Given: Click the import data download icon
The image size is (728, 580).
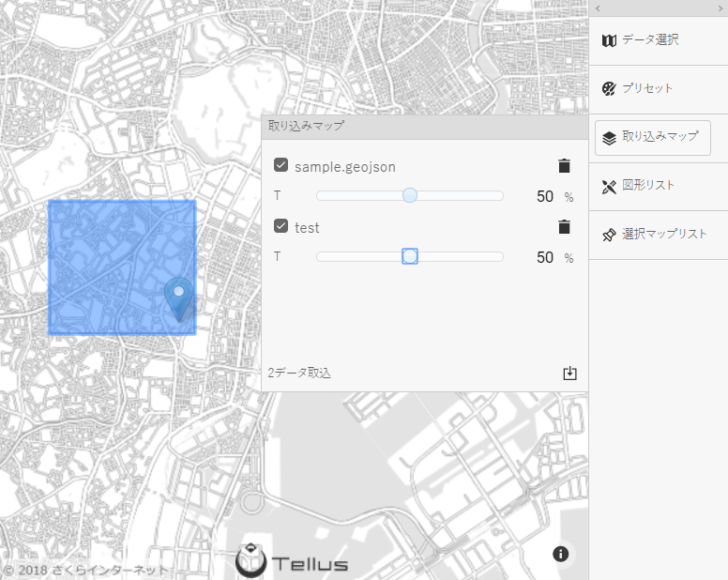Looking at the screenshot, I should click(x=569, y=373).
